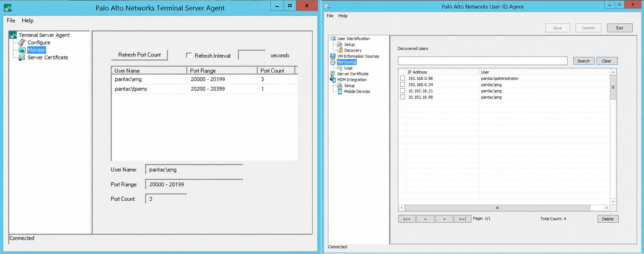Select VM Information Sources in the tree
Screen dimensions: 644x254
click(x=358, y=56)
